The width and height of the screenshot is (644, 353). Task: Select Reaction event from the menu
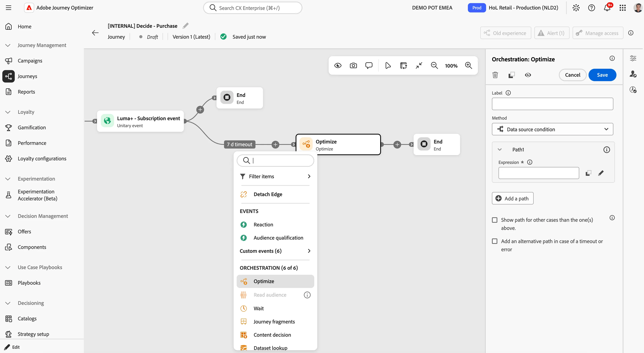coord(275,225)
